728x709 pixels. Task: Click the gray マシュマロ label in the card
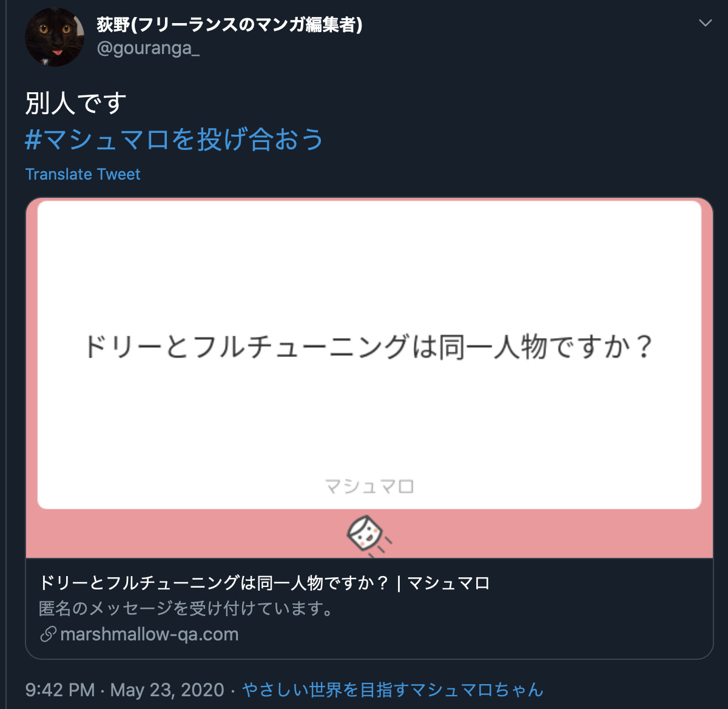[x=369, y=486]
